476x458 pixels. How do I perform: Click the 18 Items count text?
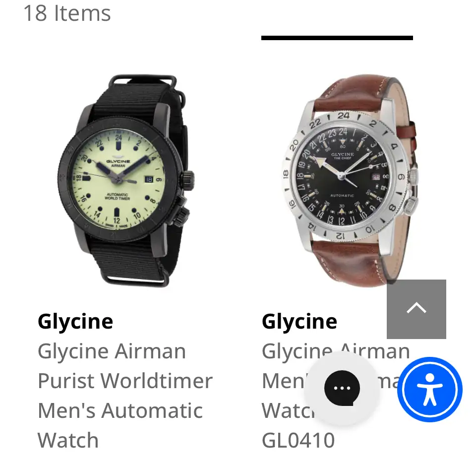tap(67, 13)
